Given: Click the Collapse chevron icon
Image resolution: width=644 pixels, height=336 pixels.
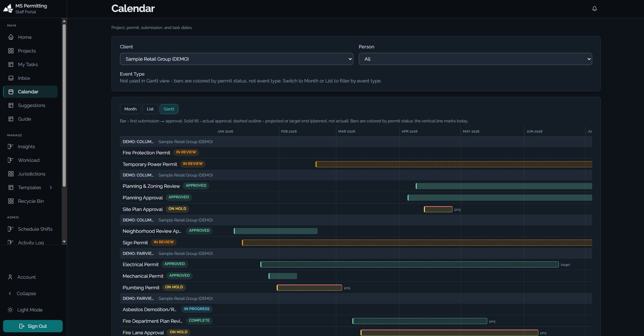Looking at the screenshot, I should [10, 293].
